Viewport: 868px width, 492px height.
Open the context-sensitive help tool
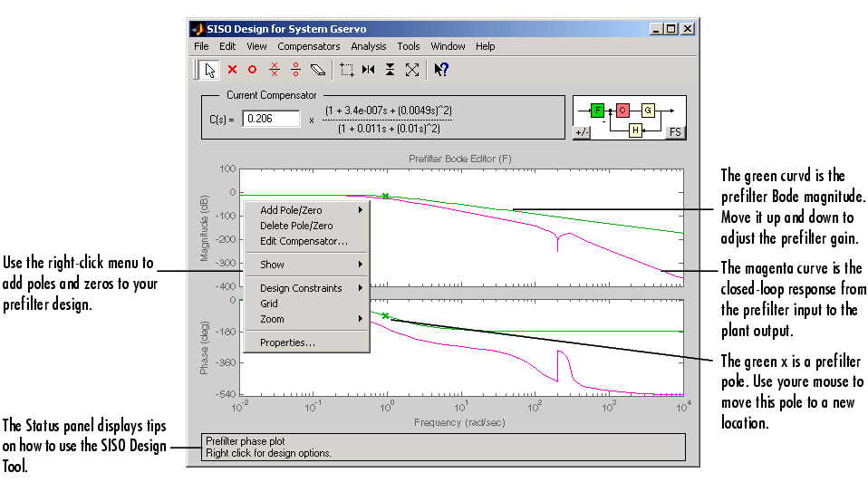(x=441, y=69)
